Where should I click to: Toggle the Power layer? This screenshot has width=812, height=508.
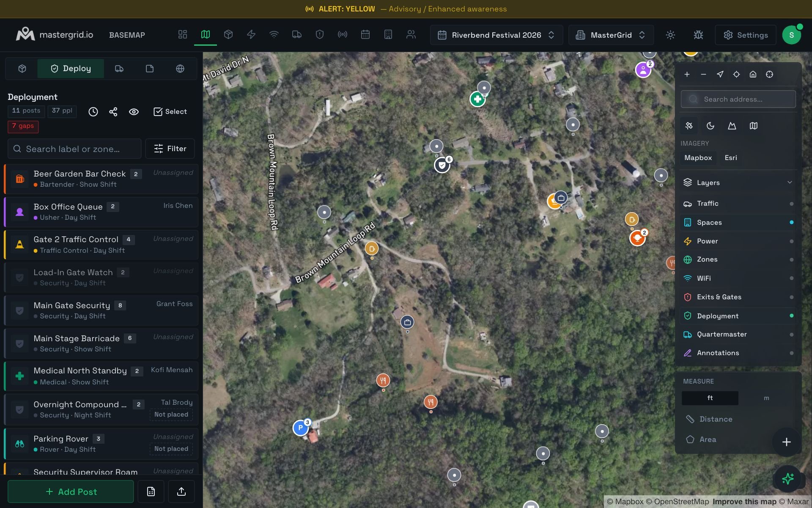pos(738,241)
